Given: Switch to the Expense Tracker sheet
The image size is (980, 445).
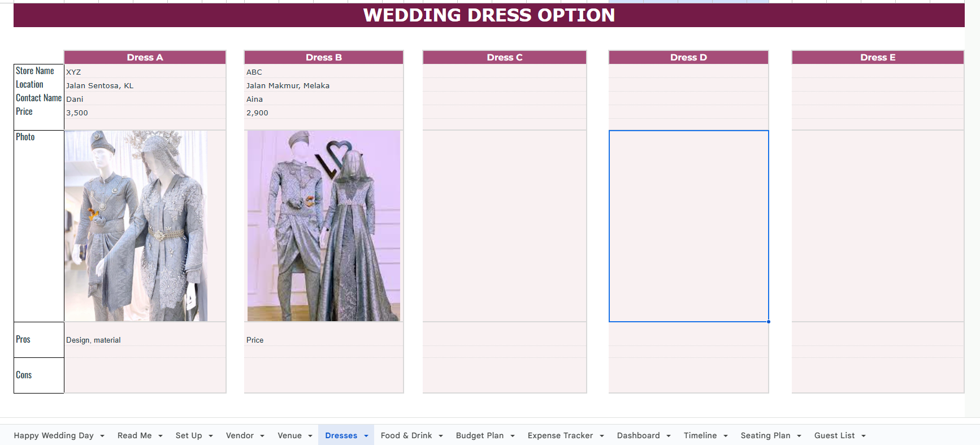Looking at the screenshot, I should (x=560, y=435).
